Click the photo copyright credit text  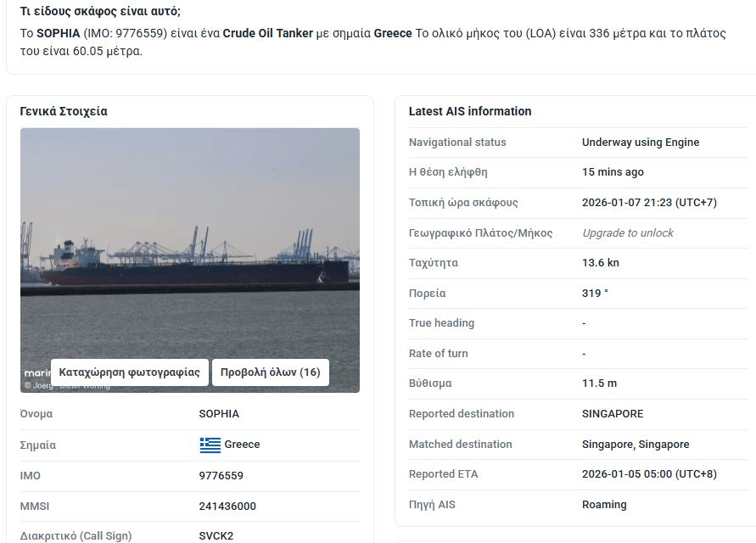tap(68, 385)
